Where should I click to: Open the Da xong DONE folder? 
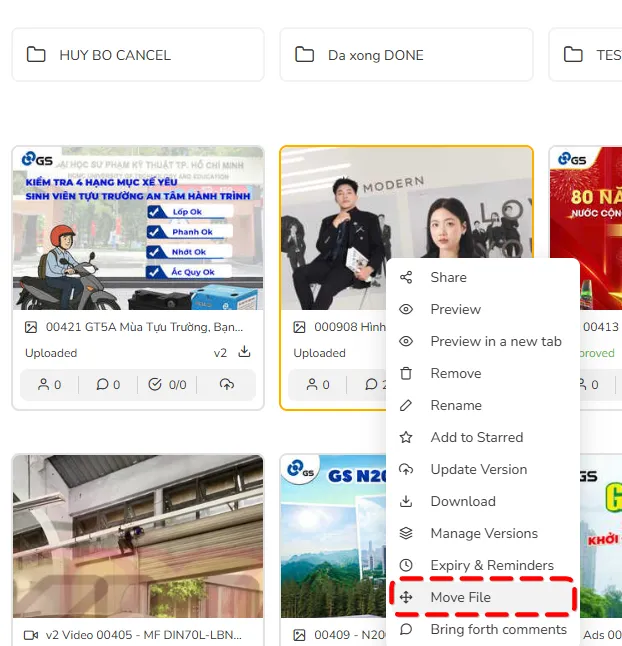click(x=407, y=55)
